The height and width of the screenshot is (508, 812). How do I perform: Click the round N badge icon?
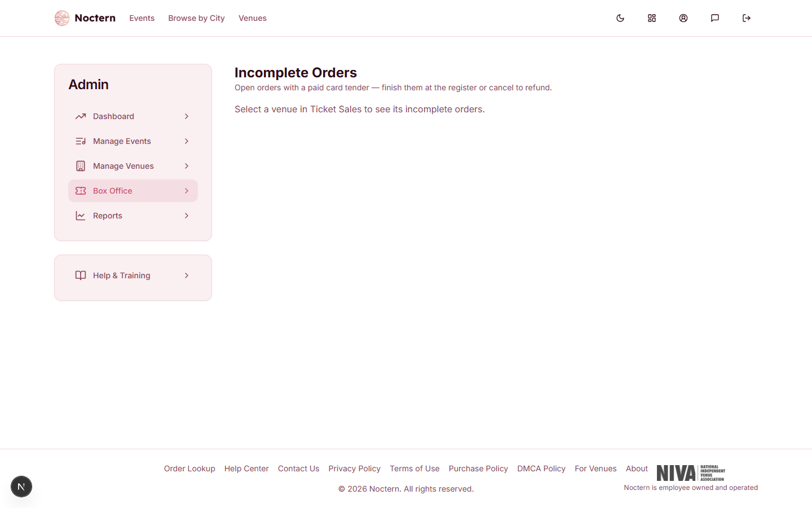tap(21, 487)
